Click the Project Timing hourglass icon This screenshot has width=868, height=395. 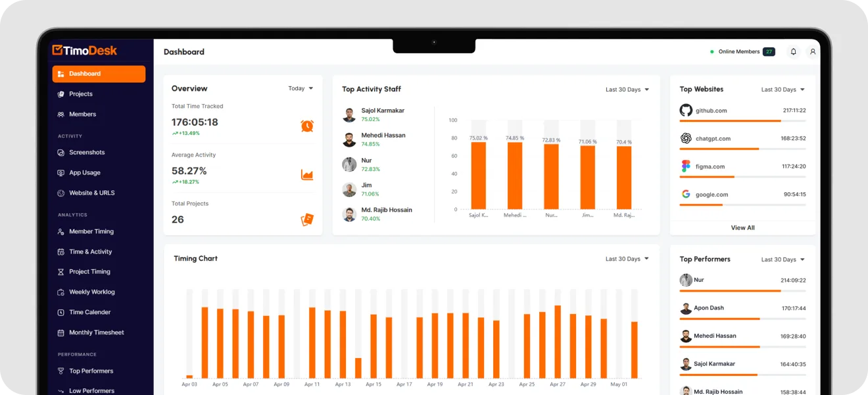pyautogui.click(x=60, y=272)
